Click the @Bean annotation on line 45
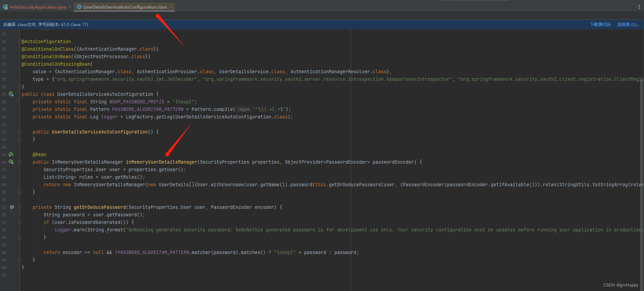Screen dimensions: 644x291 (39, 154)
